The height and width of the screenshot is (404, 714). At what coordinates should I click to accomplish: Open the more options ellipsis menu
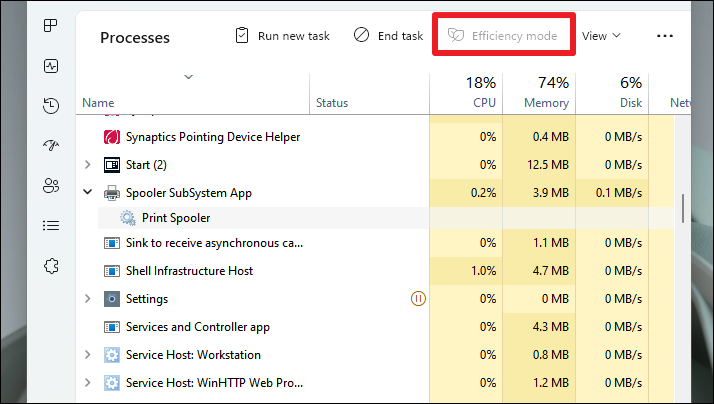tap(665, 36)
